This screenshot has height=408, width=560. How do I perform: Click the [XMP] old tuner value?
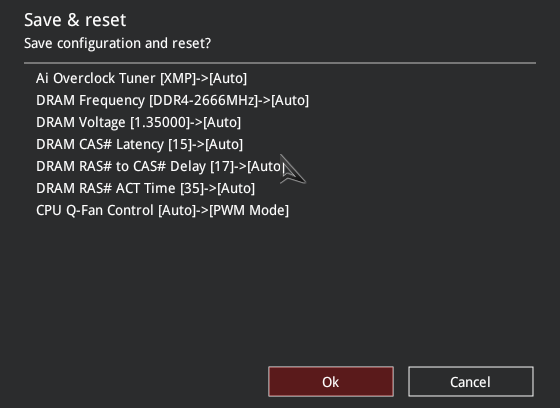[x=178, y=78]
